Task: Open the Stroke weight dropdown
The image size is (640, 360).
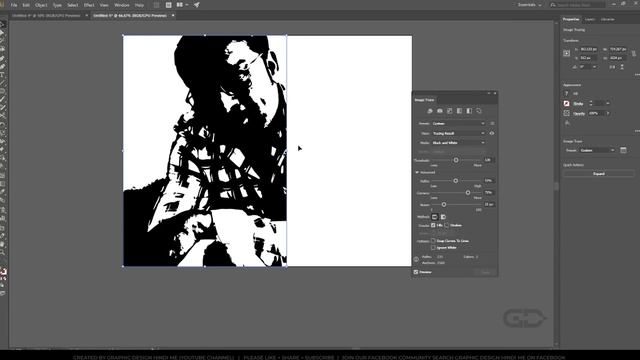Action: tap(608, 103)
